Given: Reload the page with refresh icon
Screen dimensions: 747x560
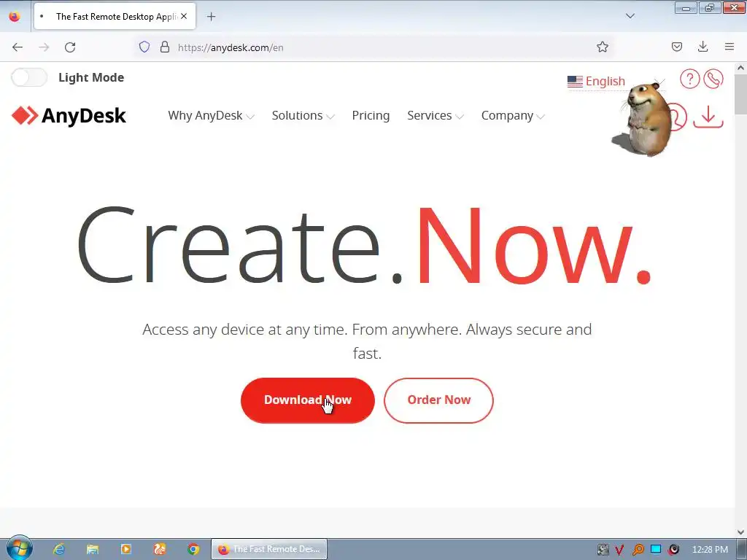Looking at the screenshot, I should 70,47.
